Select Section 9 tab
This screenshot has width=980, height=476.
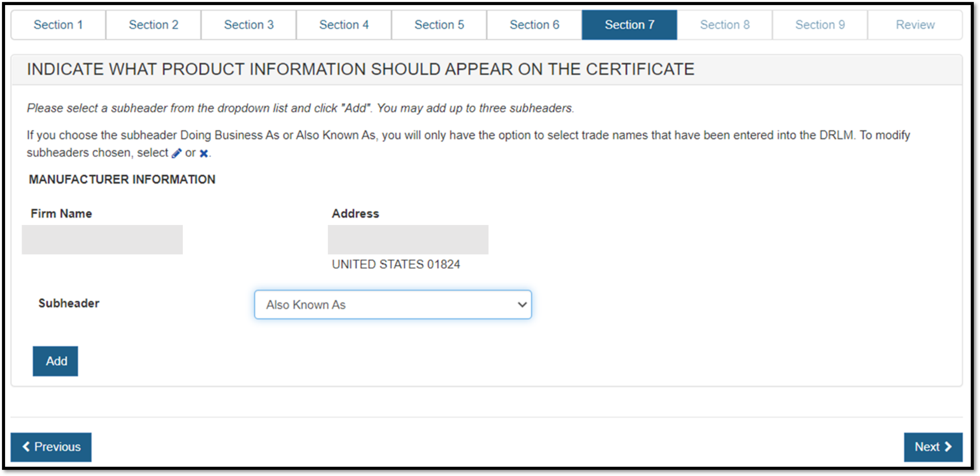tap(820, 25)
